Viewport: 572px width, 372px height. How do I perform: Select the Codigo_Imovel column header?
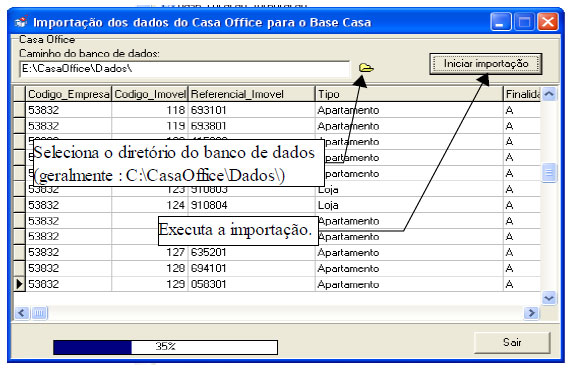click(150, 94)
